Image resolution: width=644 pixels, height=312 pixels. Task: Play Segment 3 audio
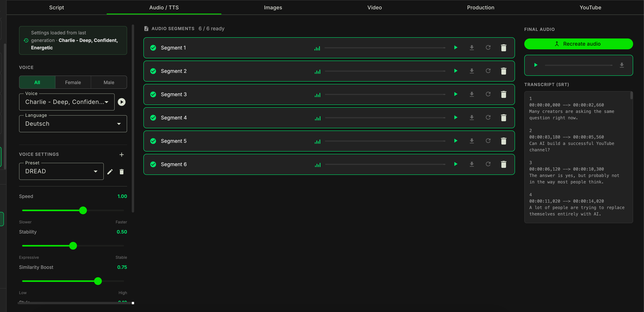pos(456,94)
